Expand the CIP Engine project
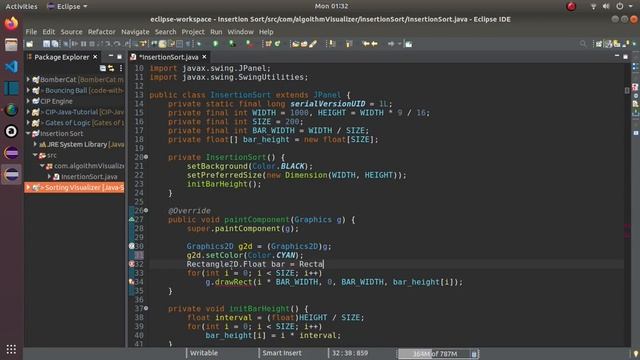The height and width of the screenshot is (360, 640). coord(28,101)
